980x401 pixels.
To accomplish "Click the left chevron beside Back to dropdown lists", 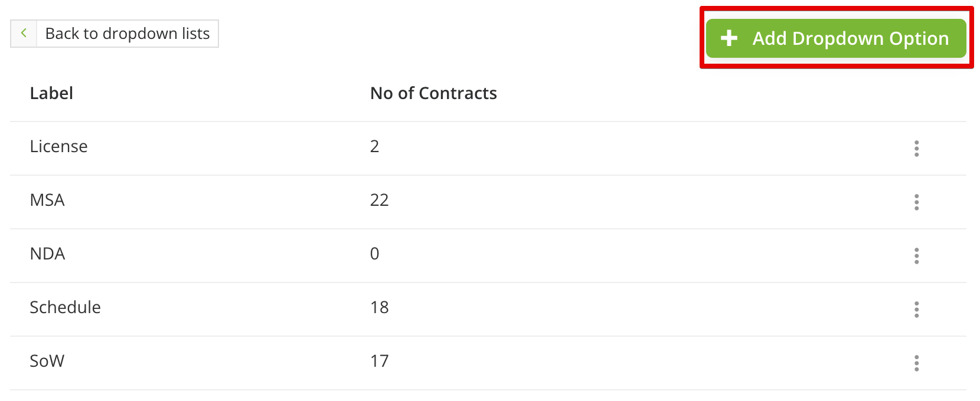I will tap(24, 34).
